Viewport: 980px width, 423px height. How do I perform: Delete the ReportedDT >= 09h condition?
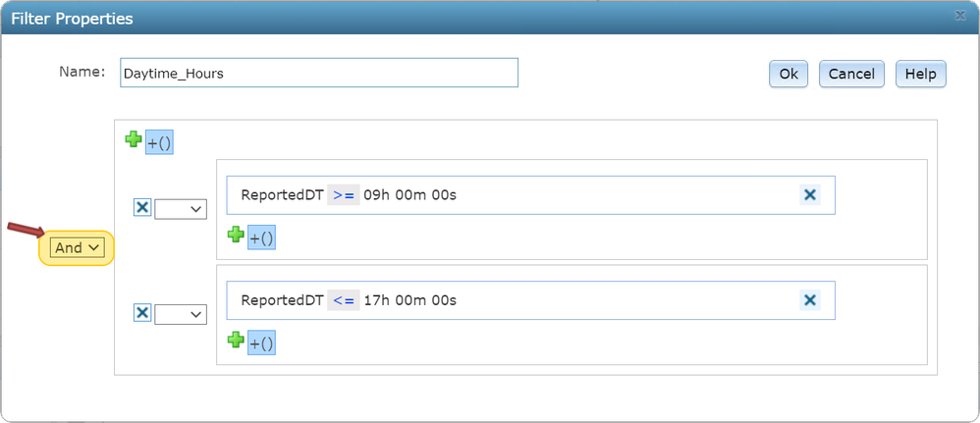coord(810,195)
